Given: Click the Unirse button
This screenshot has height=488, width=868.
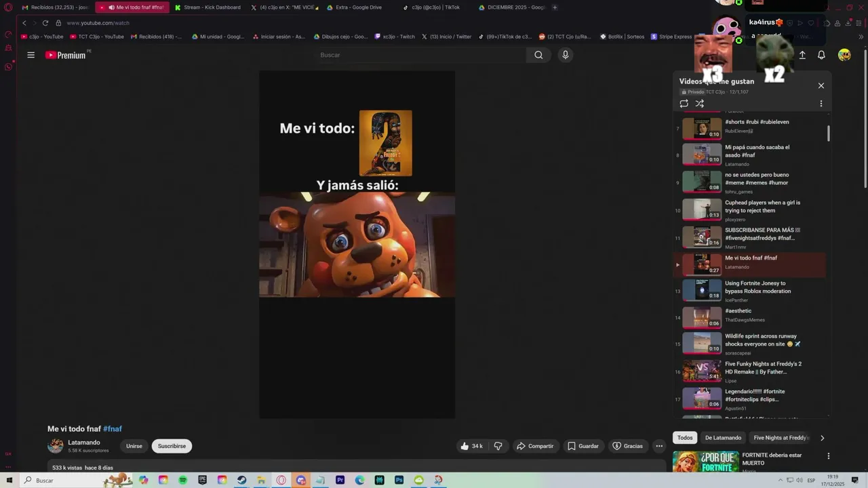Looking at the screenshot, I should click(x=134, y=446).
